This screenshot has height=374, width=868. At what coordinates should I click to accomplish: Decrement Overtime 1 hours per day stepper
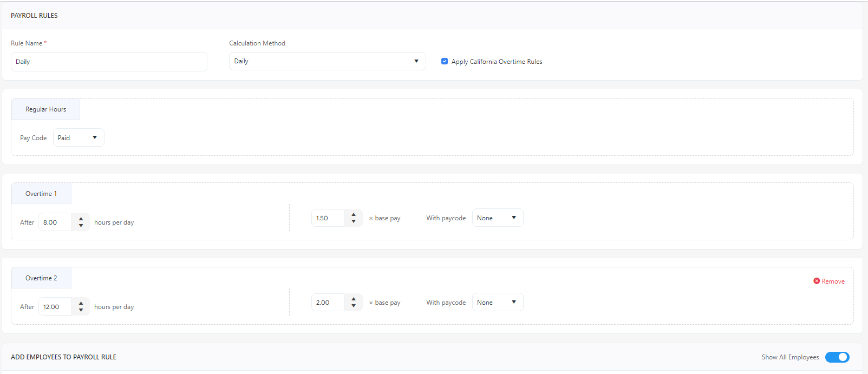81,226
